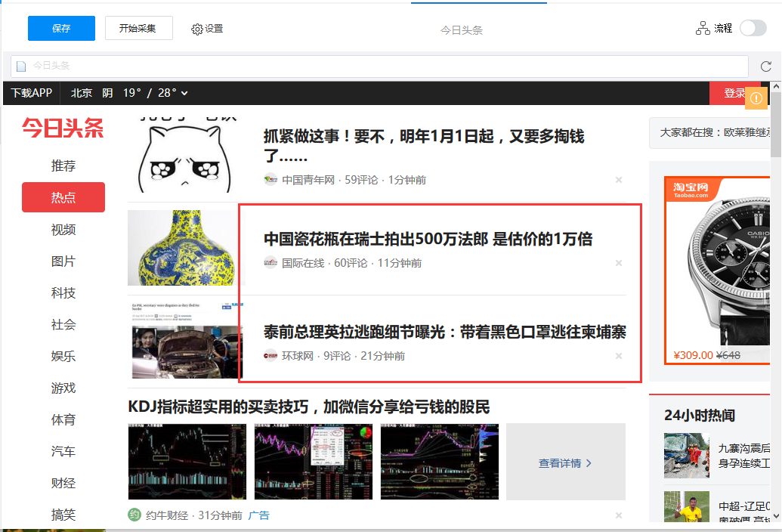Click the 流程 flowchart icon
The width and height of the screenshot is (782, 532).
point(703,28)
